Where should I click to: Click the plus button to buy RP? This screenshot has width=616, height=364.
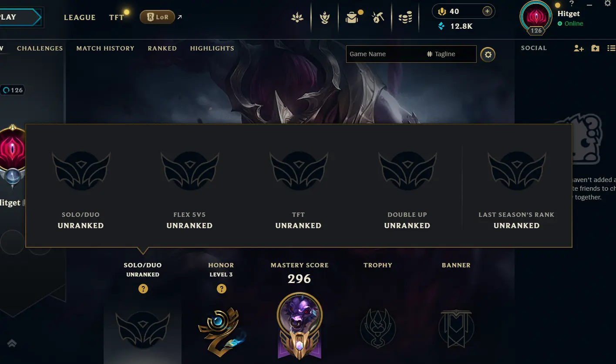(x=488, y=11)
